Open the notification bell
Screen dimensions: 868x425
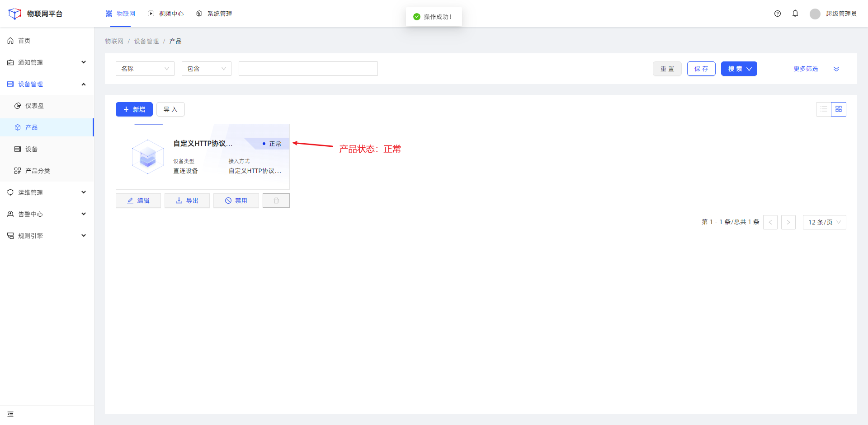[795, 14]
